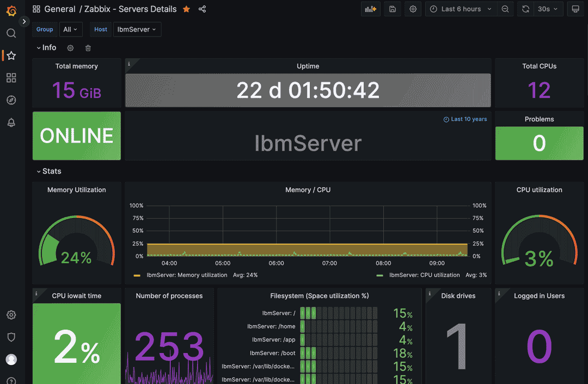Open the Logged in Users panel title

click(539, 296)
